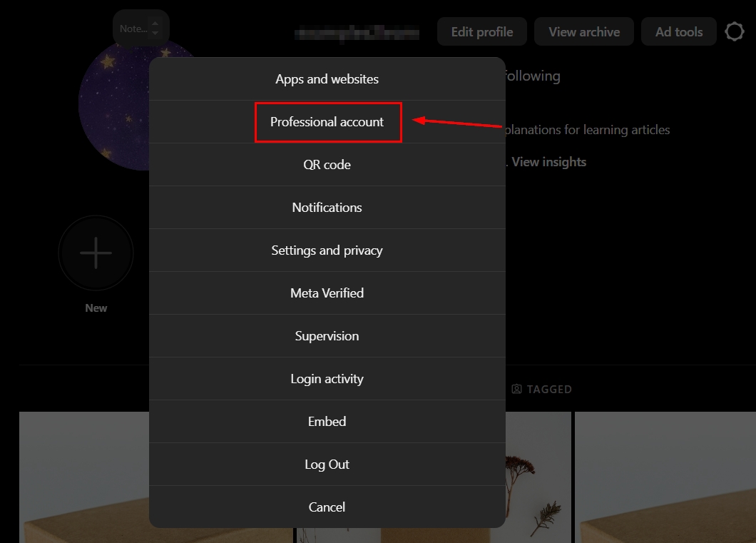Click the Edit profile button
The height and width of the screenshot is (543, 756).
click(x=482, y=32)
